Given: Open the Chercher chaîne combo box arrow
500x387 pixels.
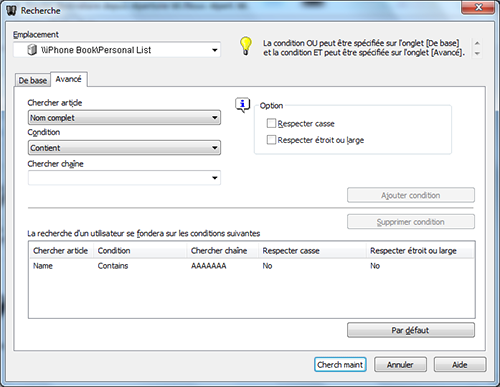Looking at the screenshot, I should 215,178.
